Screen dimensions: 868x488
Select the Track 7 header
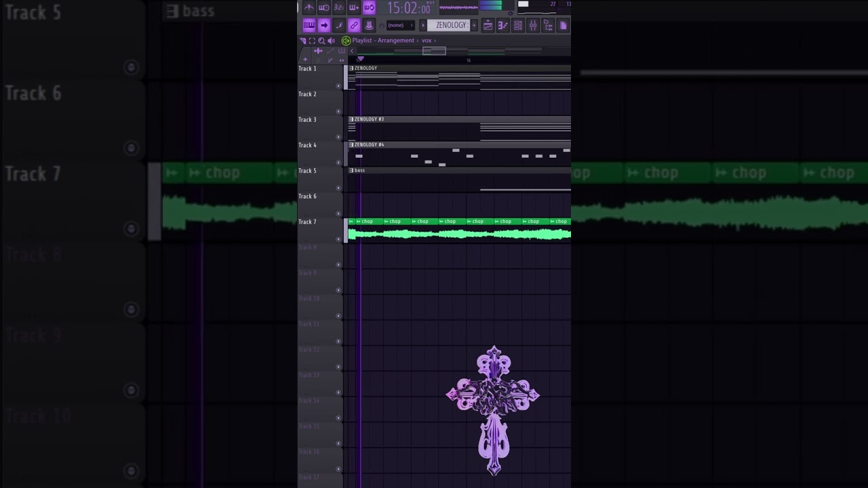[321, 230]
